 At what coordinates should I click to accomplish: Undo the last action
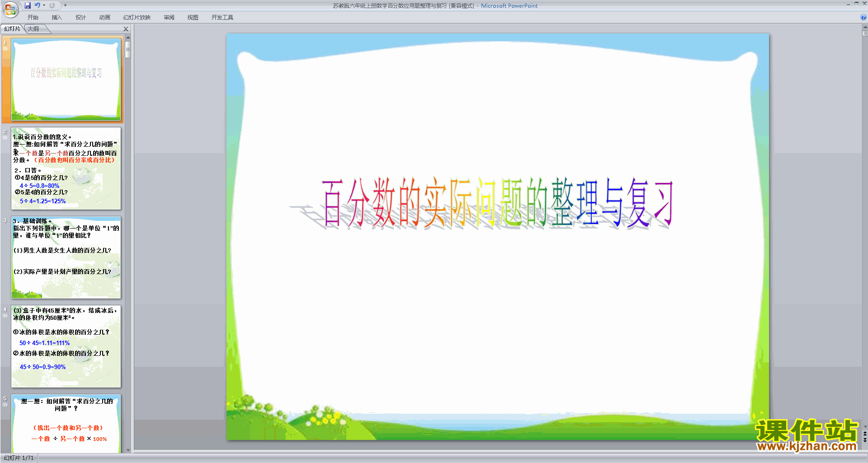coord(38,5)
